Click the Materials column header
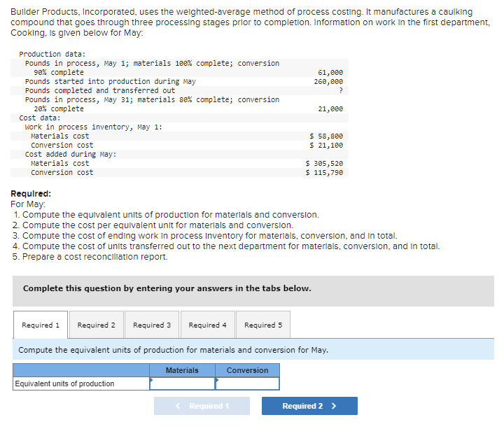This screenshot has width=504, height=436. [182, 370]
